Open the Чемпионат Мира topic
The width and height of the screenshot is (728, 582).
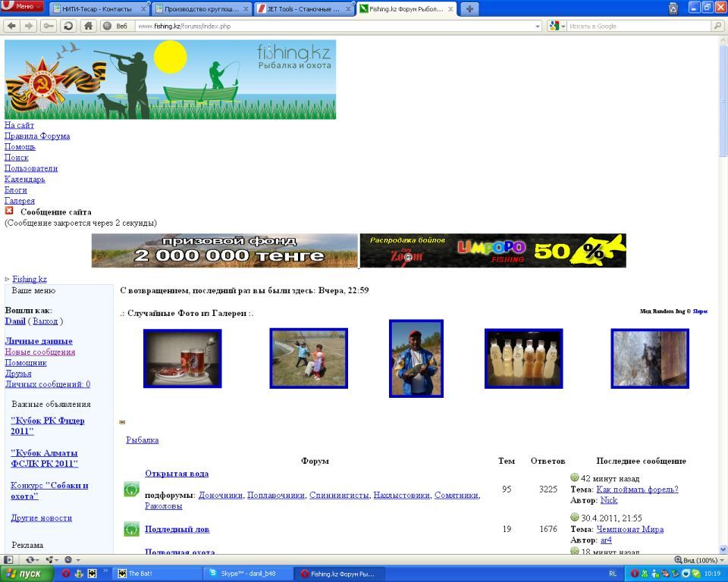tap(629, 529)
